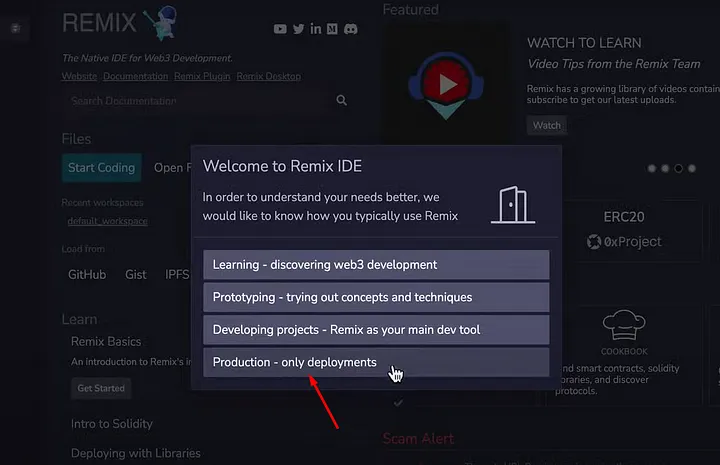Screen dimensions: 720x465
Task: Select Prototyping - trying out concepts and techniques
Action: [x=376, y=297]
